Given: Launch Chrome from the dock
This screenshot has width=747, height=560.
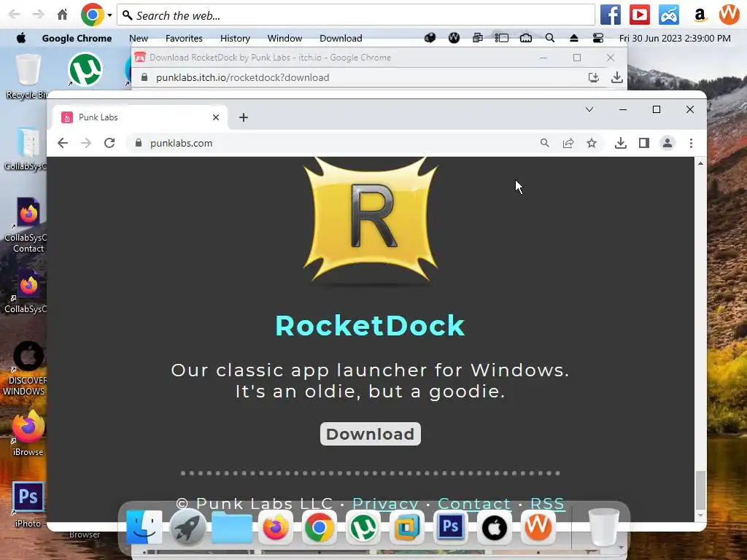Looking at the screenshot, I should [x=320, y=527].
